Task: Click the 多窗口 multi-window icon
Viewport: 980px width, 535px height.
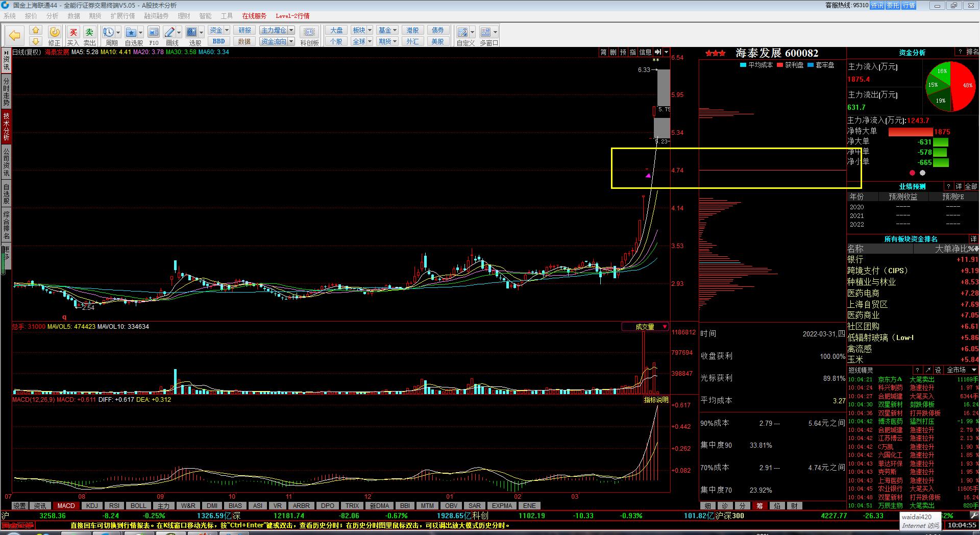Action: click(x=485, y=32)
